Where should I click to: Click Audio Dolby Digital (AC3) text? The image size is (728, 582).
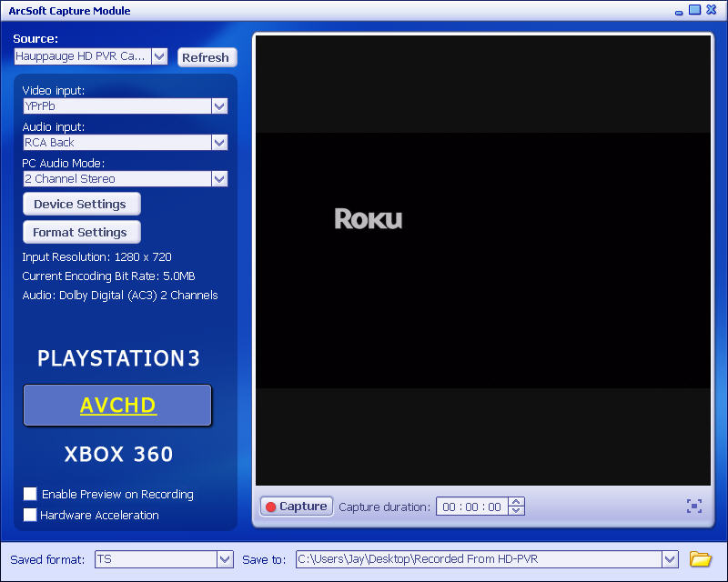click(x=120, y=296)
